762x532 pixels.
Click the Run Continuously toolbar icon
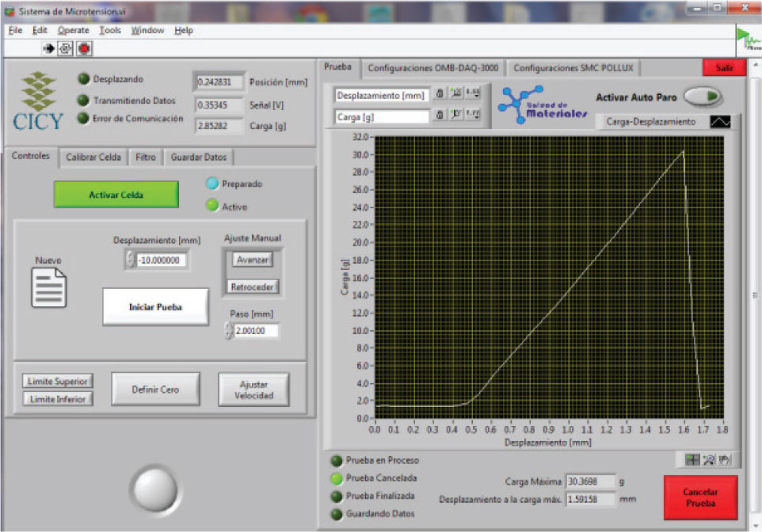pyautogui.click(x=66, y=49)
